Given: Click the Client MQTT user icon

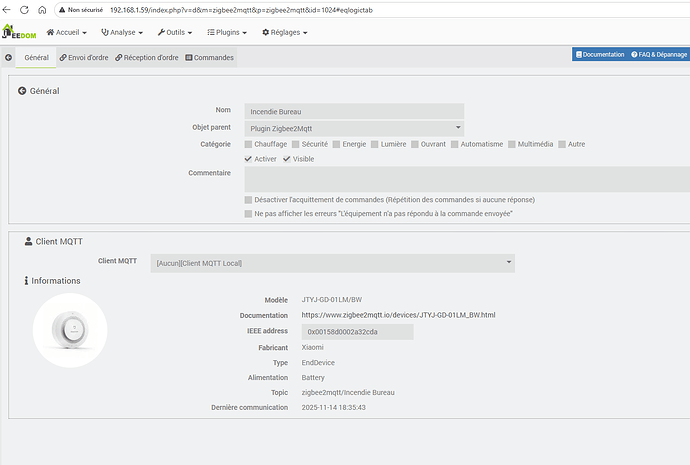Looking at the screenshot, I should 28,241.
